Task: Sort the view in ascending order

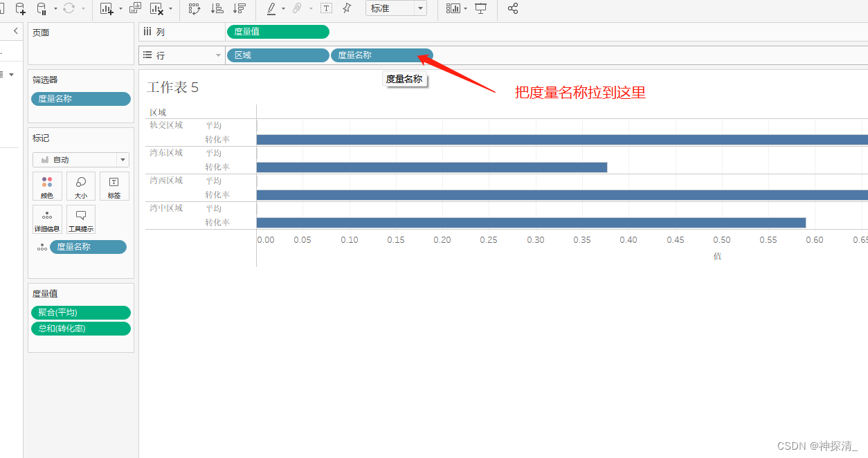Action: (x=216, y=9)
